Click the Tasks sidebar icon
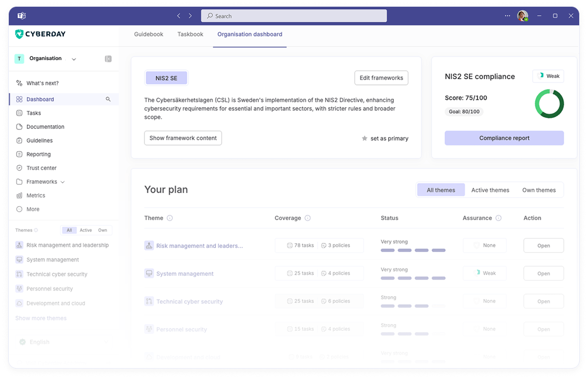 19,113
